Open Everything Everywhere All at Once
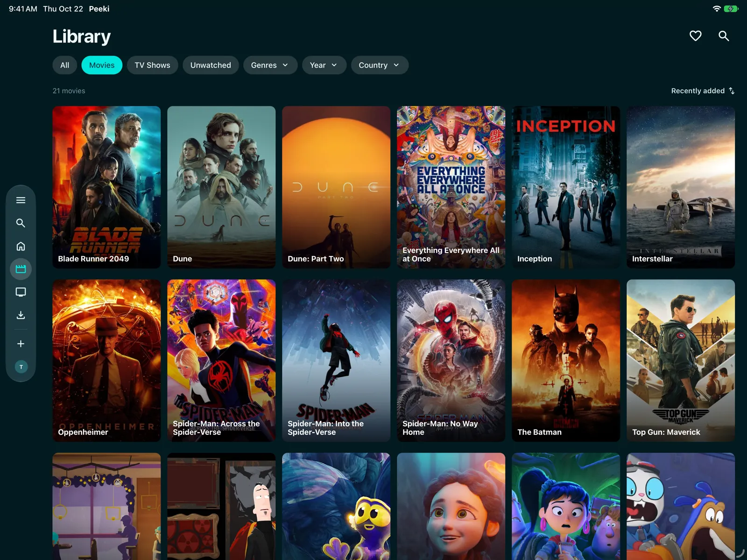The width and height of the screenshot is (747, 560). (451, 187)
